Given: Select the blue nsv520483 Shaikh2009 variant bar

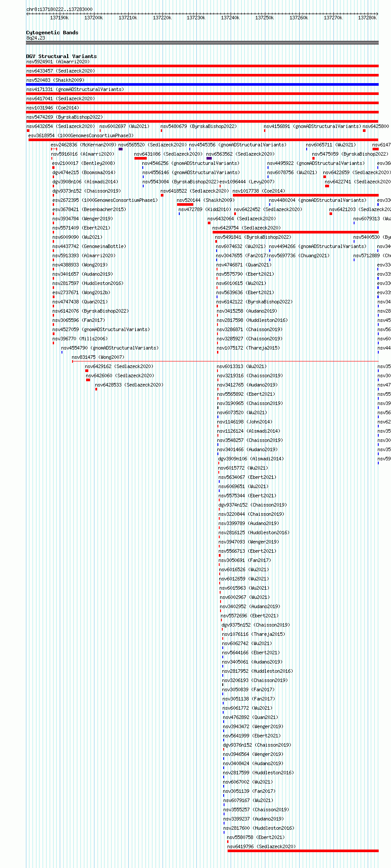Looking at the screenshot, I should click(202, 84).
